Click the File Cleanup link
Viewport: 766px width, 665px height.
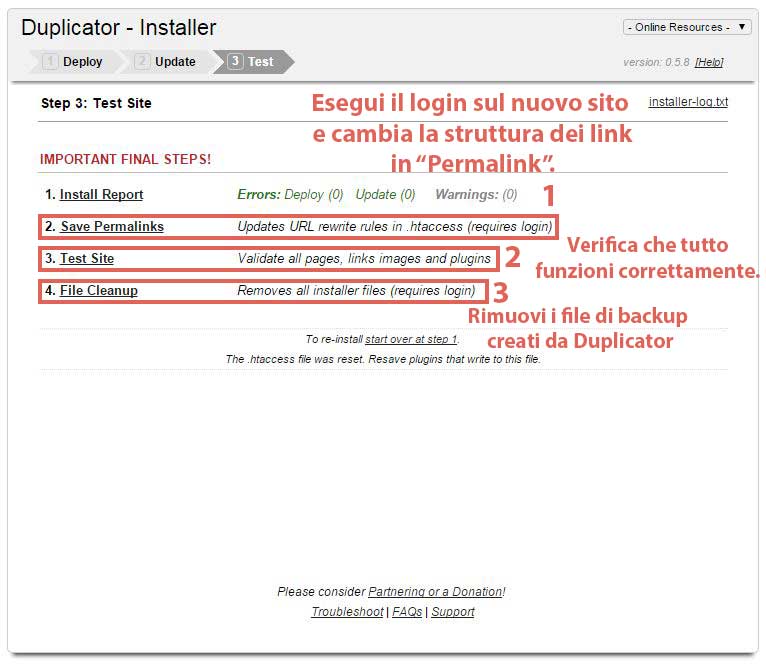pyautogui.click(x=99, y=290)
